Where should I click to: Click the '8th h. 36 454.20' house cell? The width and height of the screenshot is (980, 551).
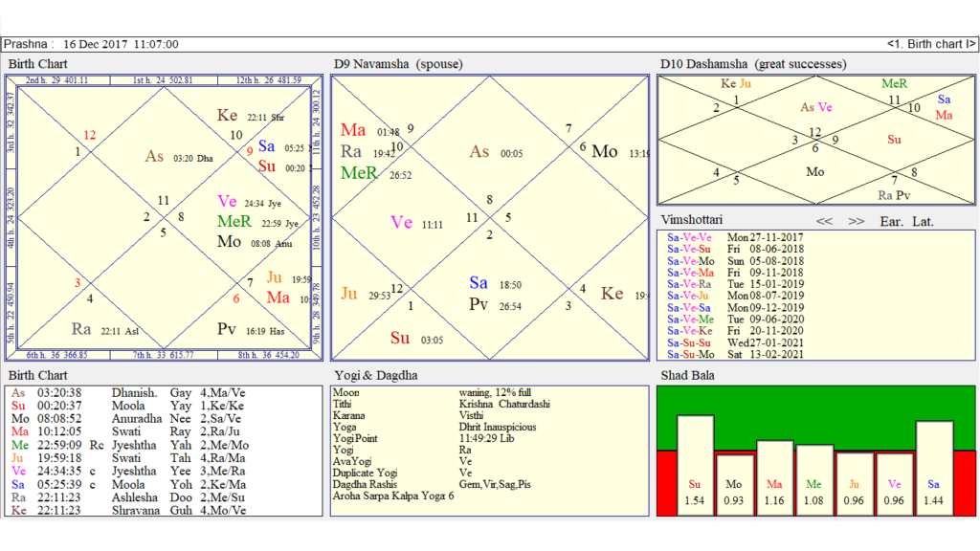click(269, 355)
